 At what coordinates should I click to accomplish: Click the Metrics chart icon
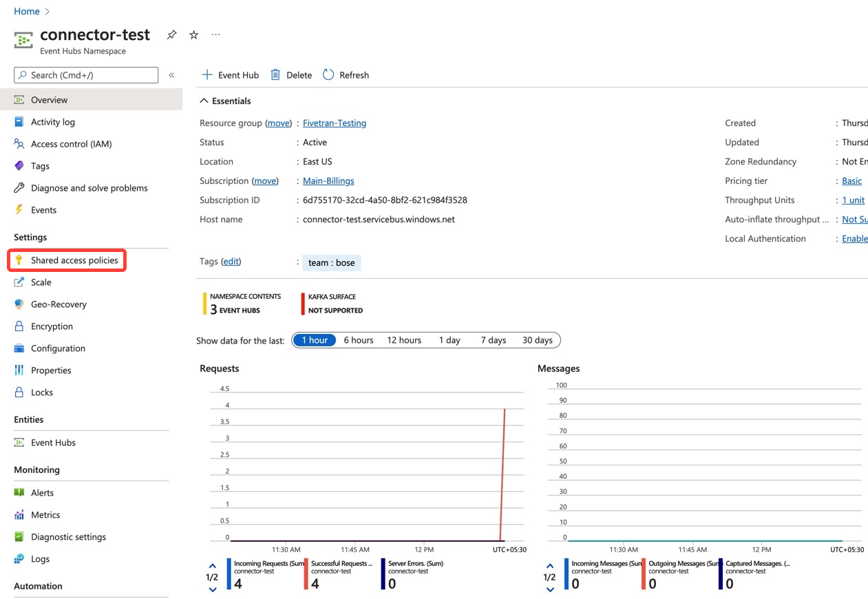point(19,515)
